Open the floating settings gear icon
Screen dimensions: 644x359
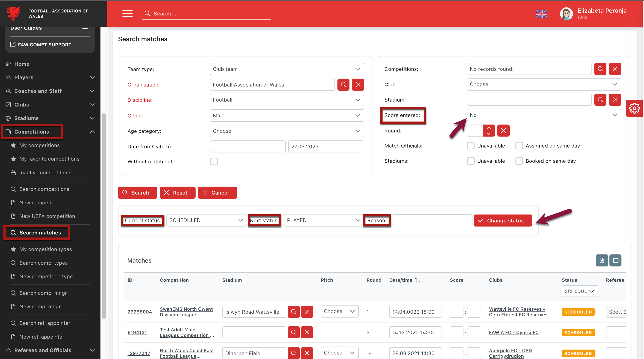[635, 108]
